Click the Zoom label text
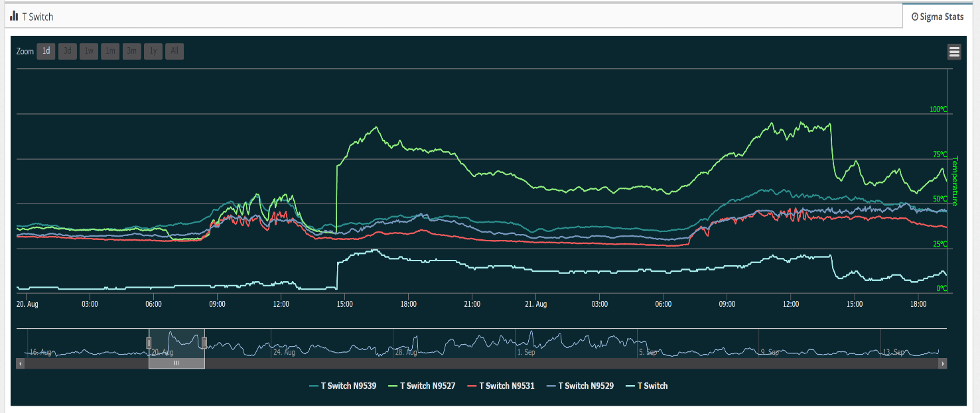Screen dimensions: 980x413 pos(25,51)
